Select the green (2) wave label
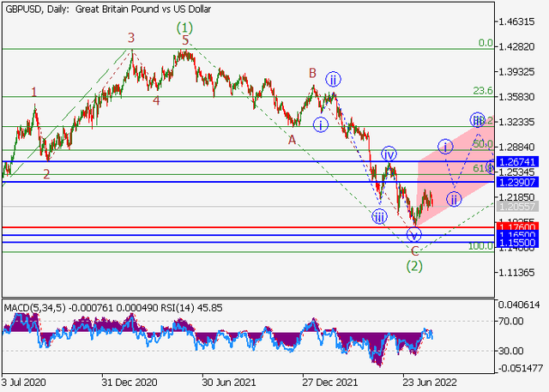The height and width of the screenshot is (392, 549). (414, 266)
